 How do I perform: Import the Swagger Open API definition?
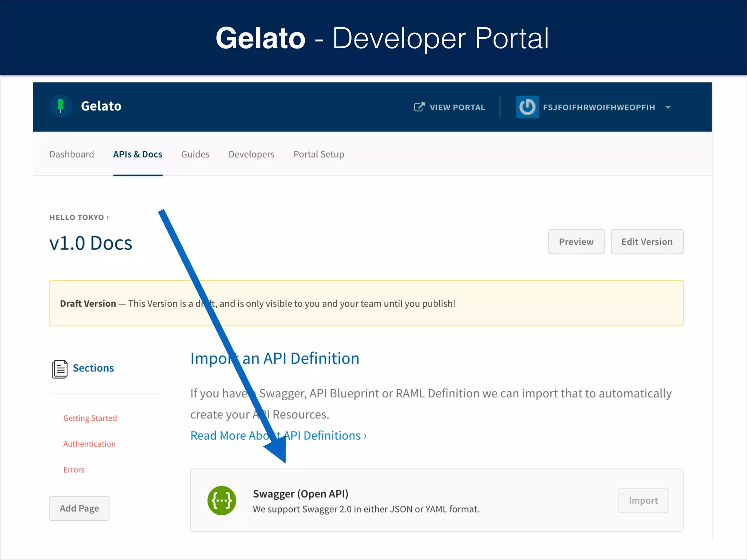tap(643, 501)
